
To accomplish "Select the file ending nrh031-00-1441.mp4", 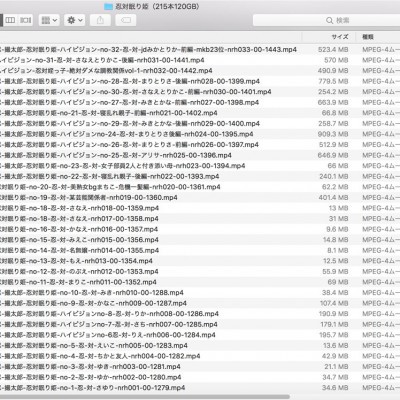I will [200, 60].
